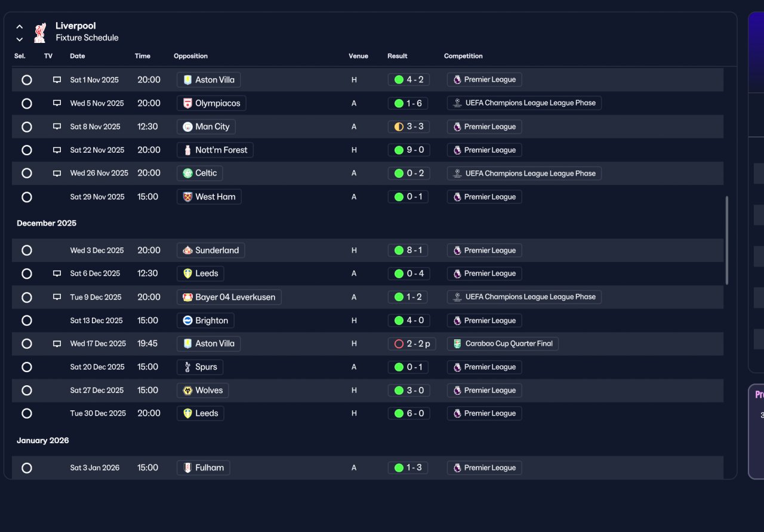The image size is (764, 532).
Task: Open Sunderland opposition button
Action: (x=211, y=250)
